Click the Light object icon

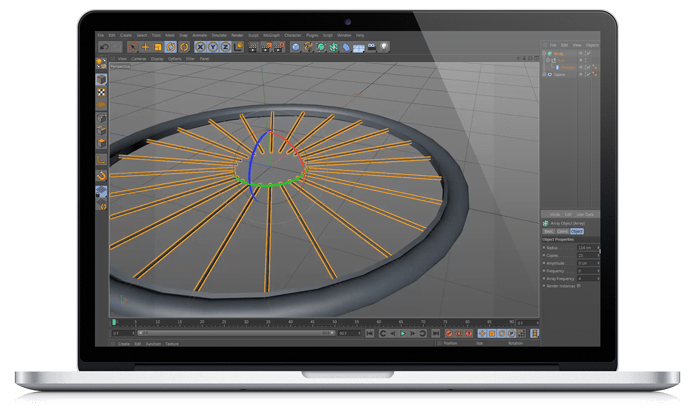385,46
